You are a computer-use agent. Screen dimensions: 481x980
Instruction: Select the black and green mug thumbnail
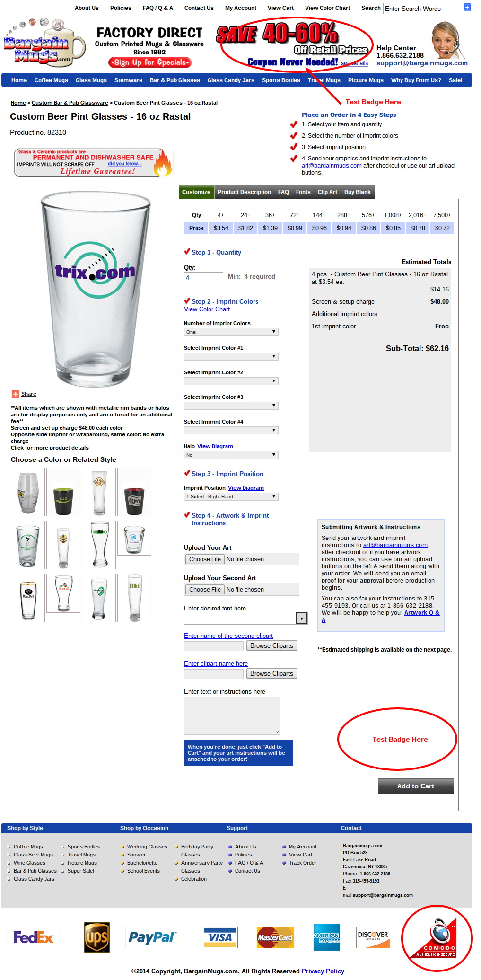(63, 492)
